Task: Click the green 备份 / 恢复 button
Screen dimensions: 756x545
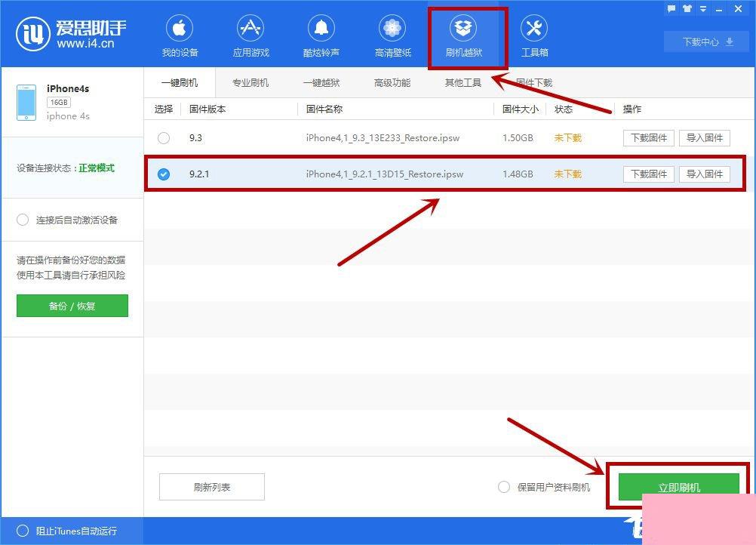Action: (72, 306)
